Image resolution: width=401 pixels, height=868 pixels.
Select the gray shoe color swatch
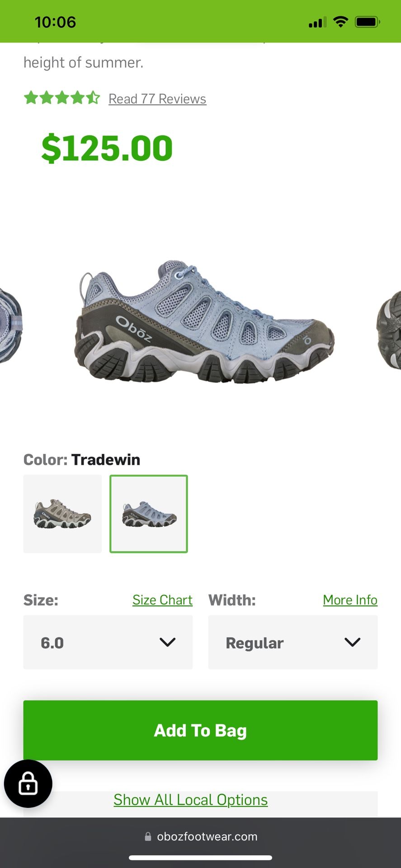(x=62, y=514)
